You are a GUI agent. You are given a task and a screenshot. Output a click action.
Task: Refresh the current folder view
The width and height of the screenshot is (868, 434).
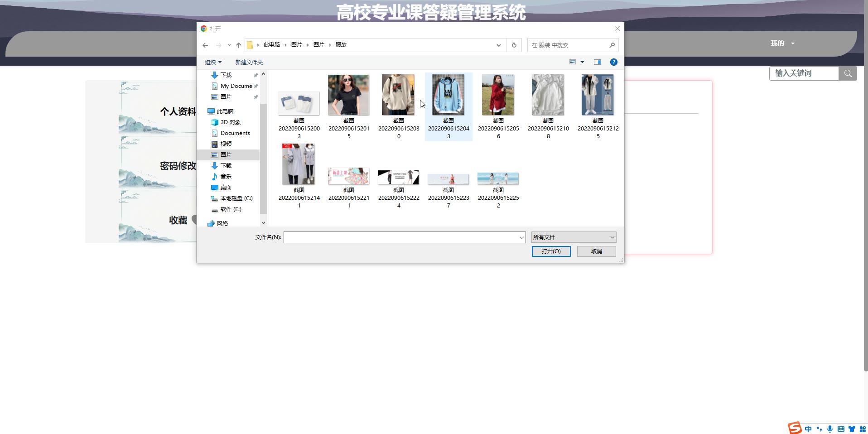tap(514, 45)
